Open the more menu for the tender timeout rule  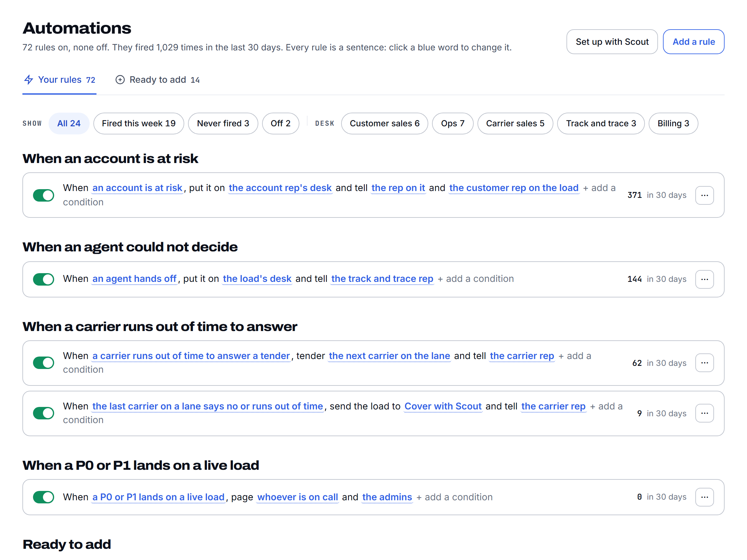704,363
